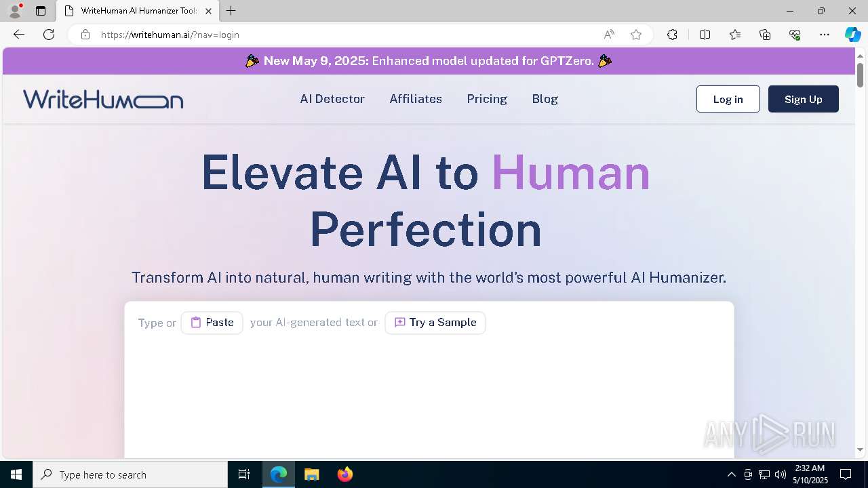Click the page vertical scrollbar thumb
Screen dimensions: 868x488
tap(860, 75)
